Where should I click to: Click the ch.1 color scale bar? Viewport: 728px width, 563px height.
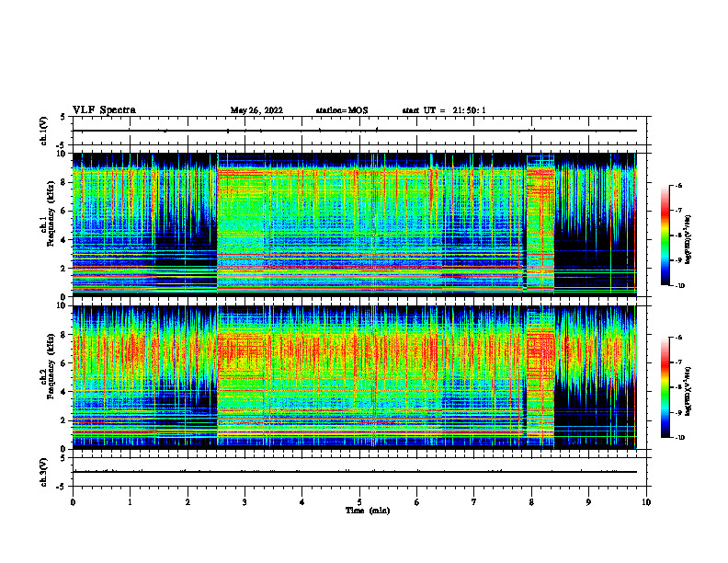(665, 236)
